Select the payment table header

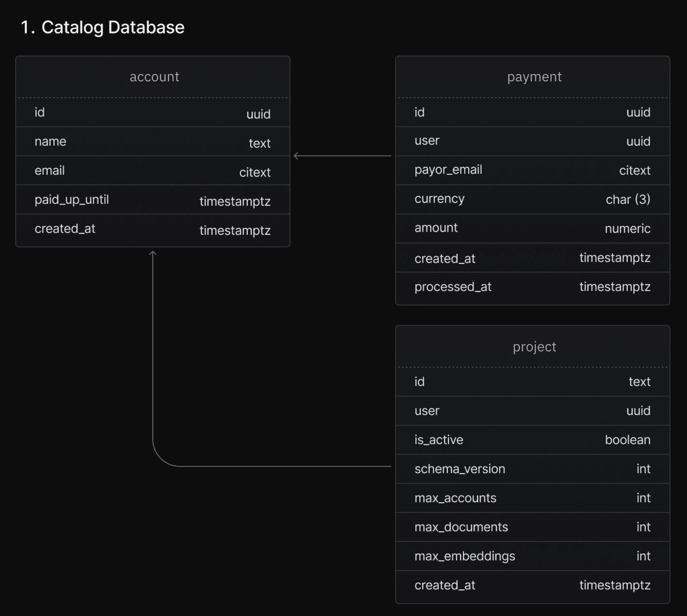coord(534,77)
